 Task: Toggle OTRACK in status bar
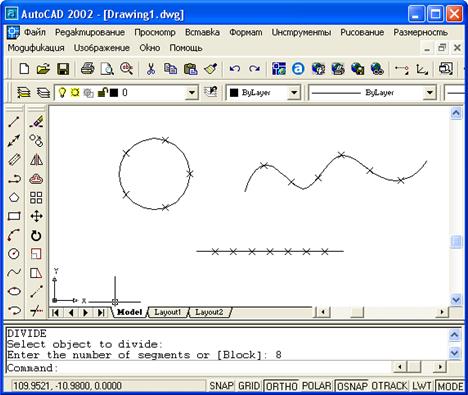(389, 386)
